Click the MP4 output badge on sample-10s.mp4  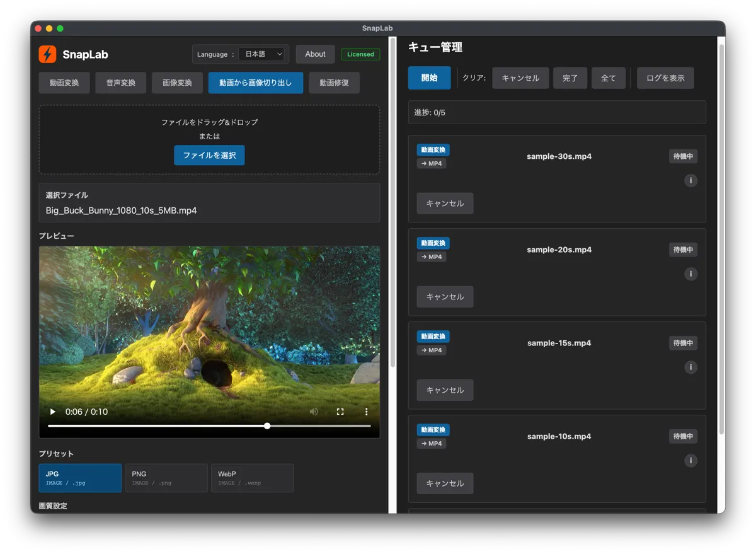431,443
